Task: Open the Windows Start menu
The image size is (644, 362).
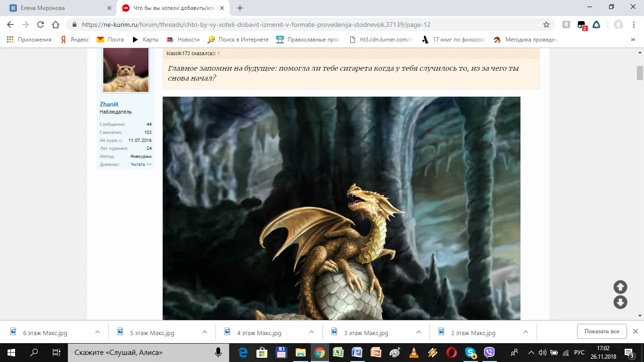Action: pyautogui.click(x=11, y=352)
